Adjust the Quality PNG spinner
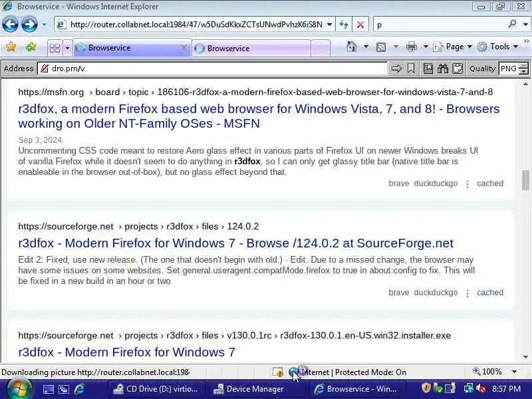 (x=524, y=68)
